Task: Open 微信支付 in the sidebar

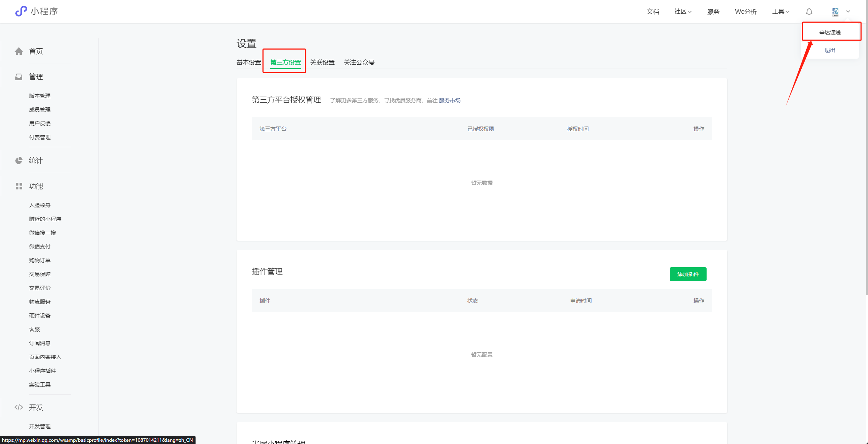Action: coord(40,247)
